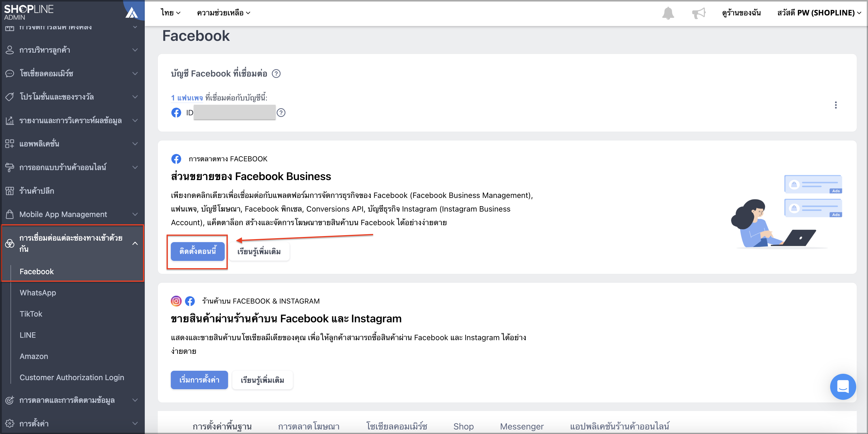Switch to the โซเชียลคอมเมิร์ซ tab
The width and height of the screenshot is (868, 434).
pyautogui.click(x=397, y=426)
